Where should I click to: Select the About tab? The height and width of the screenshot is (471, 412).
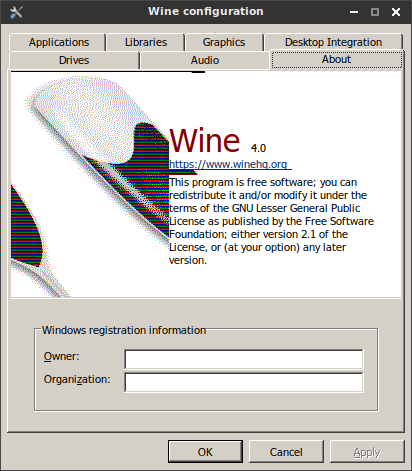pyautogui.click(x=337, y=59)
